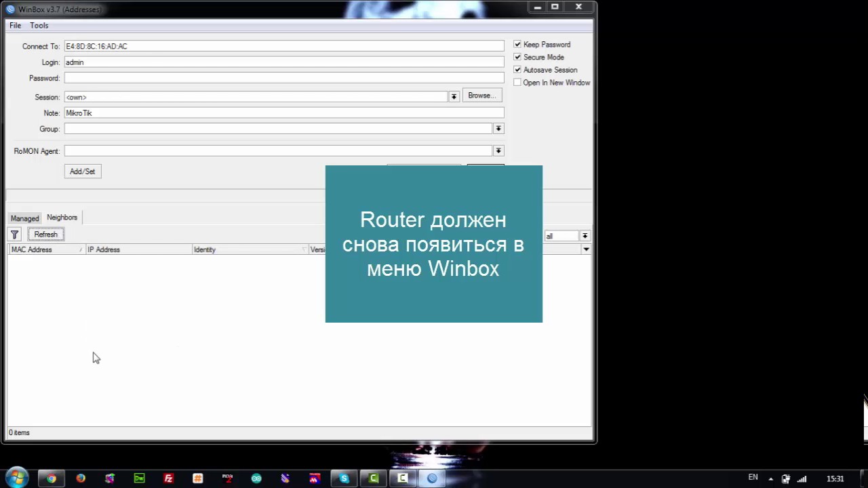Enable Open In New Window
This screenshot has width=868, height=488.
pyautogui.click(x=517, y=83)
